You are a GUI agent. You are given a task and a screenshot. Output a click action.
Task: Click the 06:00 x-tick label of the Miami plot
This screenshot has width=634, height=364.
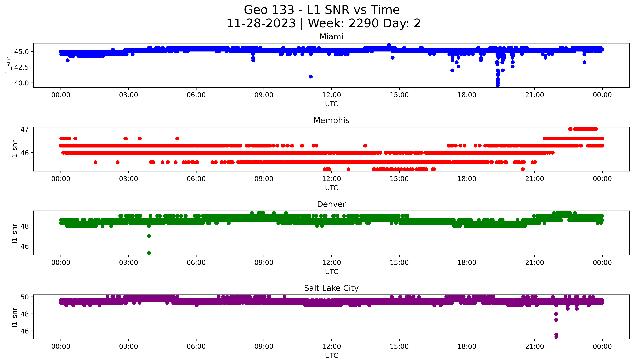click(196, 95)
